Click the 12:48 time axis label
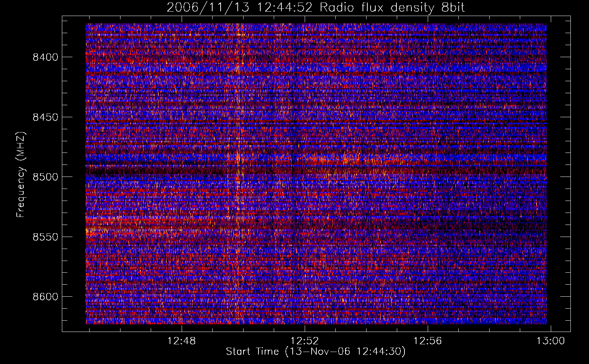The width and height of the screenshot is (589, 364). pos(181,341)
